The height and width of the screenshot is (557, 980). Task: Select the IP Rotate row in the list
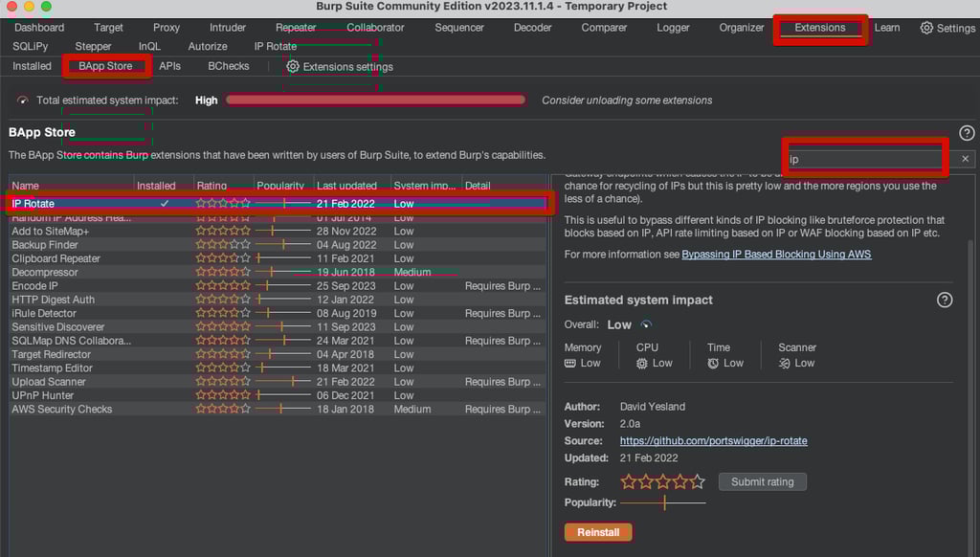(278, 203)
